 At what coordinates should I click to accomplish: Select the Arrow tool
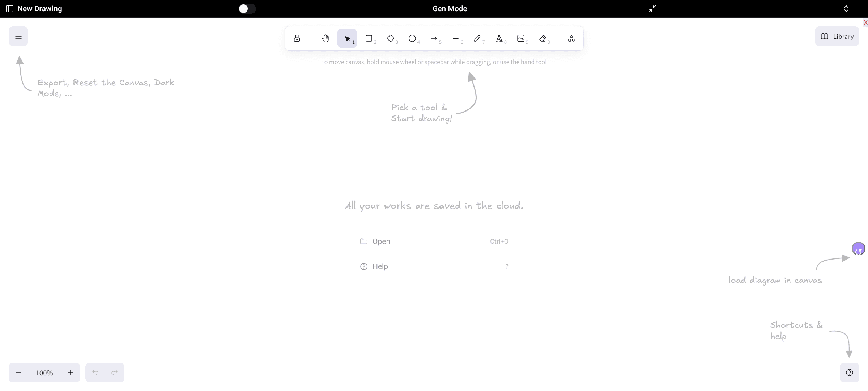click(x=434, y=38)
